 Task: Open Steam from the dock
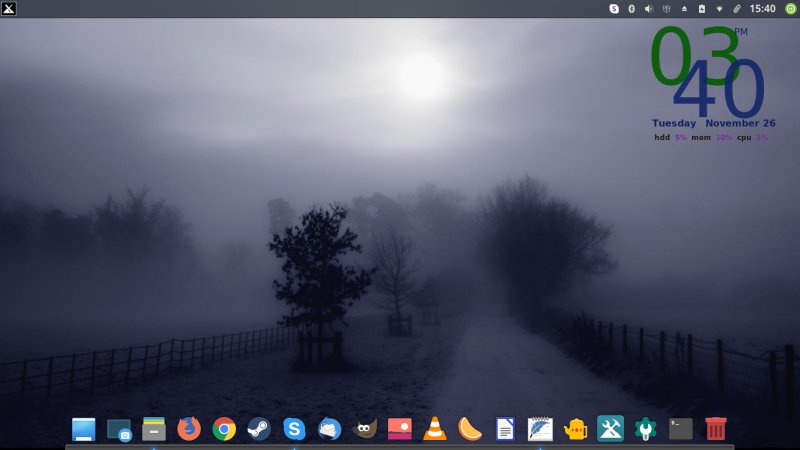[259, 429]
